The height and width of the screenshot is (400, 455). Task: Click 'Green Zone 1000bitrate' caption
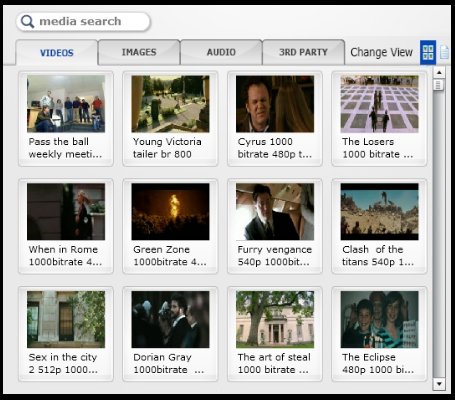coord(170,256)
